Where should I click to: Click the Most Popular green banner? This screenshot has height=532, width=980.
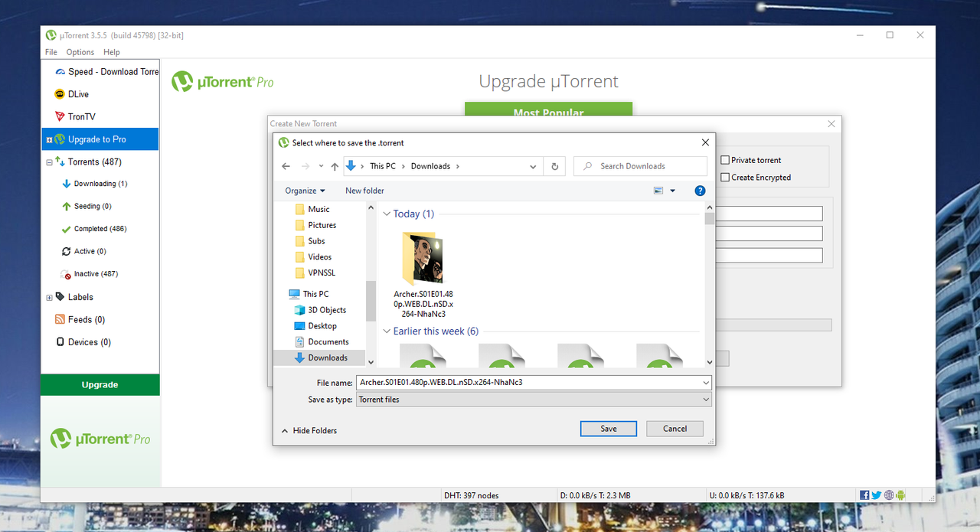coord(548,110)
